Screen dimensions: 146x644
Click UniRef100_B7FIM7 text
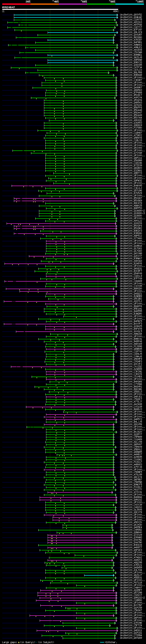(x=131, y=30)
